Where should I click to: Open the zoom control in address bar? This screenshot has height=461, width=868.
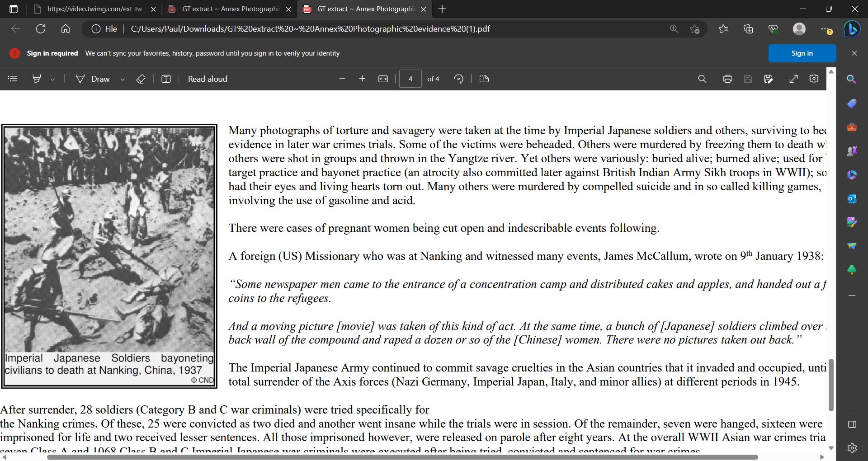674,29
